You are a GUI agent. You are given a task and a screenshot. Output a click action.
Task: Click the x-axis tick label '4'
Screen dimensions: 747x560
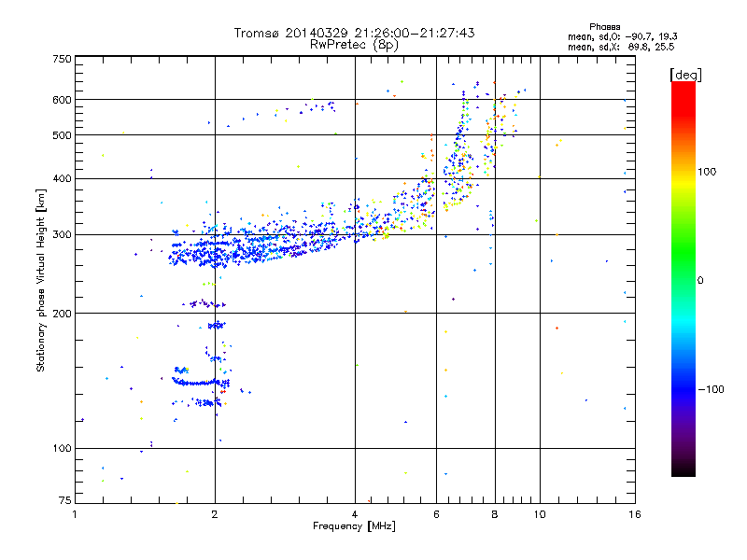(x=355, y=514)
